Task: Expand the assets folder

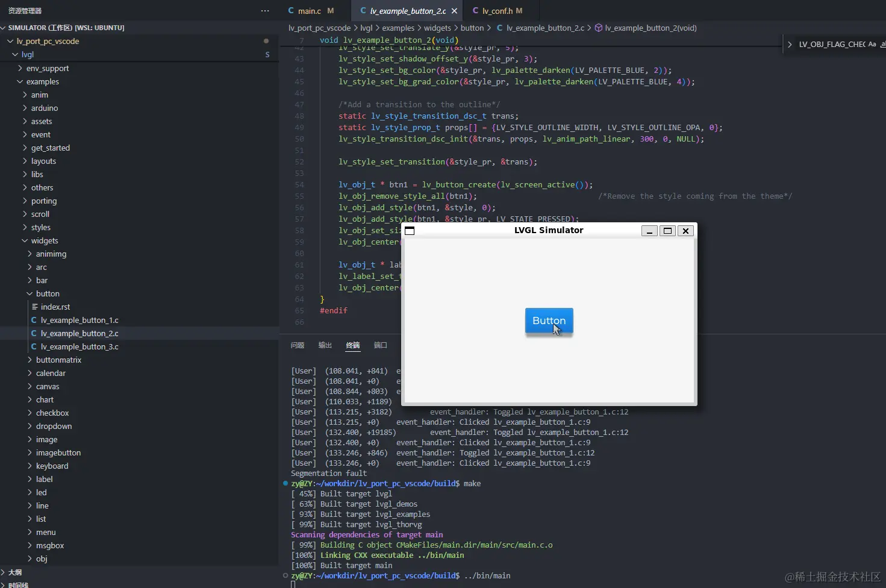Action: [25, 121]
